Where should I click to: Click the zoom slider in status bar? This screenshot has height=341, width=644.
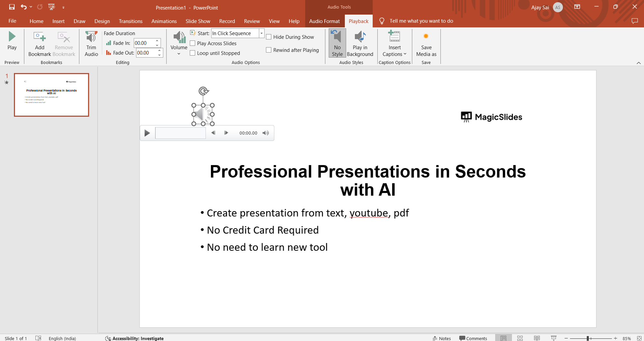(x=591, y=338)
